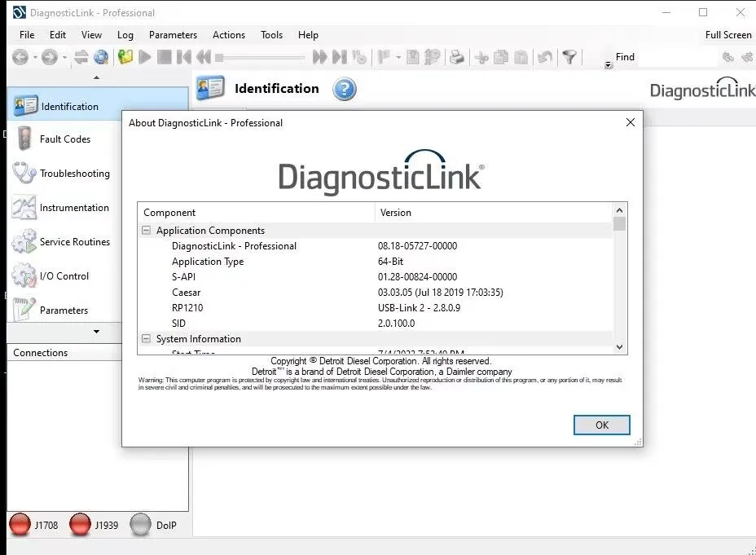The image size is (756, 555).
Task: Open the Log menu
Action: pos(125,35)
